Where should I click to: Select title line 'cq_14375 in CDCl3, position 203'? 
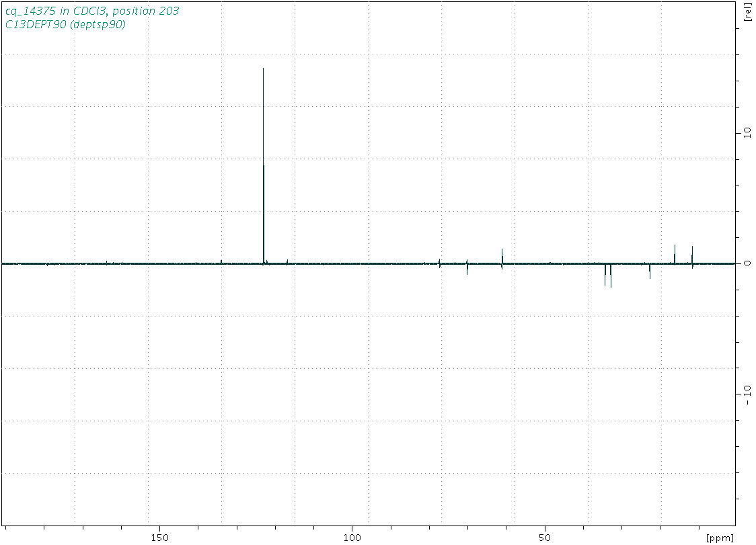coord(92,11)
